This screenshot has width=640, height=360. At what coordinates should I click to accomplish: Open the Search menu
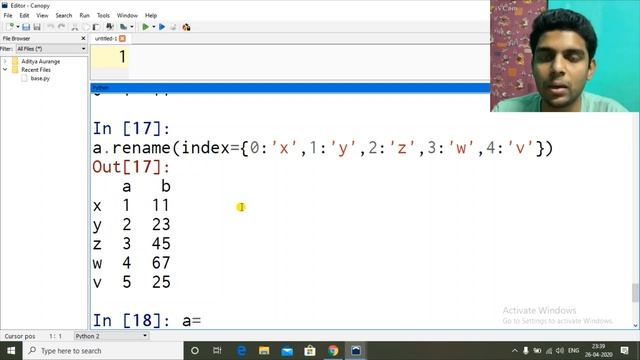pyautogui.click(x=64, y=16)
